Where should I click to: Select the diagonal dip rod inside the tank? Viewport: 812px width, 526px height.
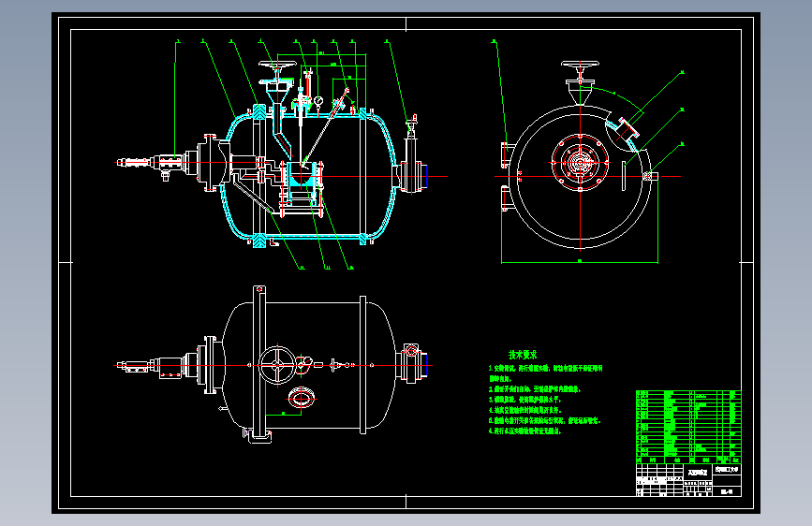[325, 125]
